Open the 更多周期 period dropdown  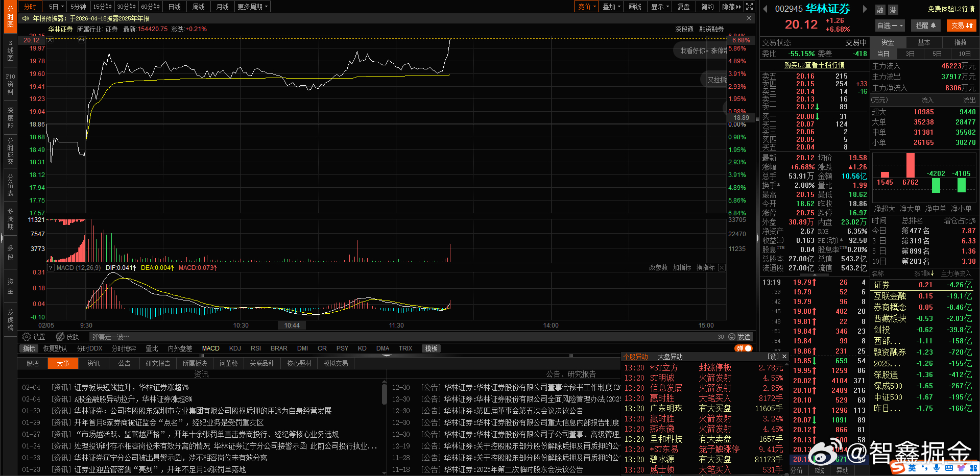[x=252, y=7]
